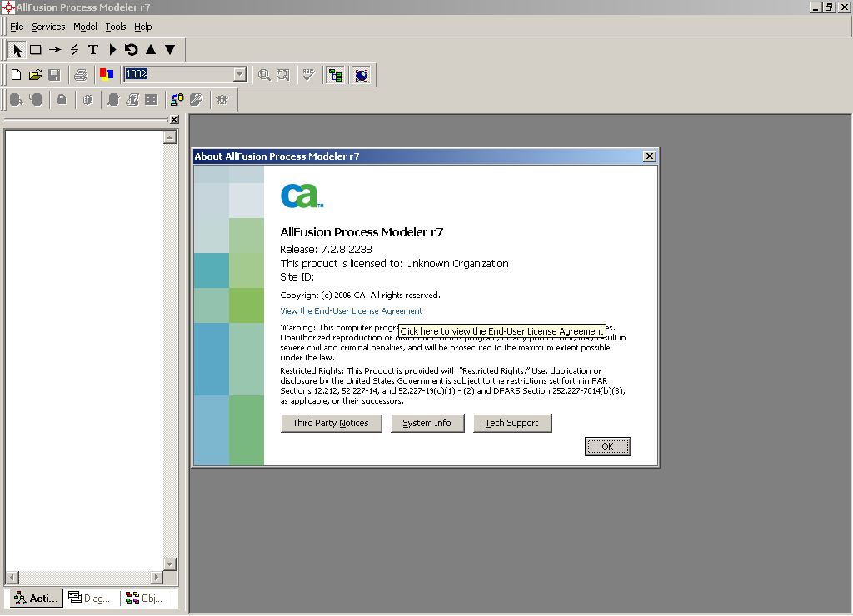The image size is (853, 616).
Task: Switch to the Objects tab
Action: 145,598
